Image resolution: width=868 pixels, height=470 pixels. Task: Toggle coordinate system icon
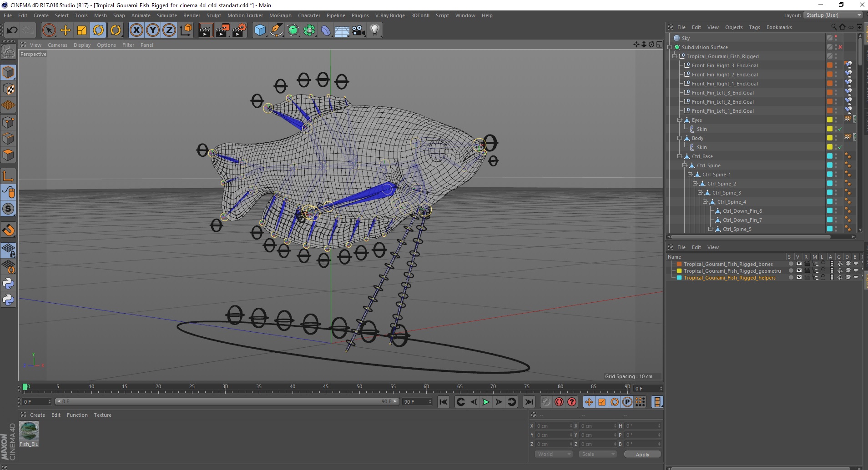click(x=186, y=30)
